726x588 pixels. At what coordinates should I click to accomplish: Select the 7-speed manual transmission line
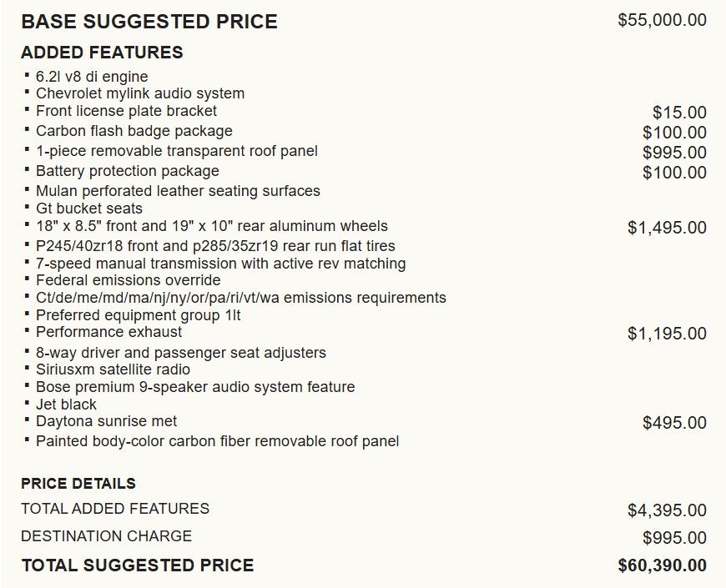click(220, 264)
